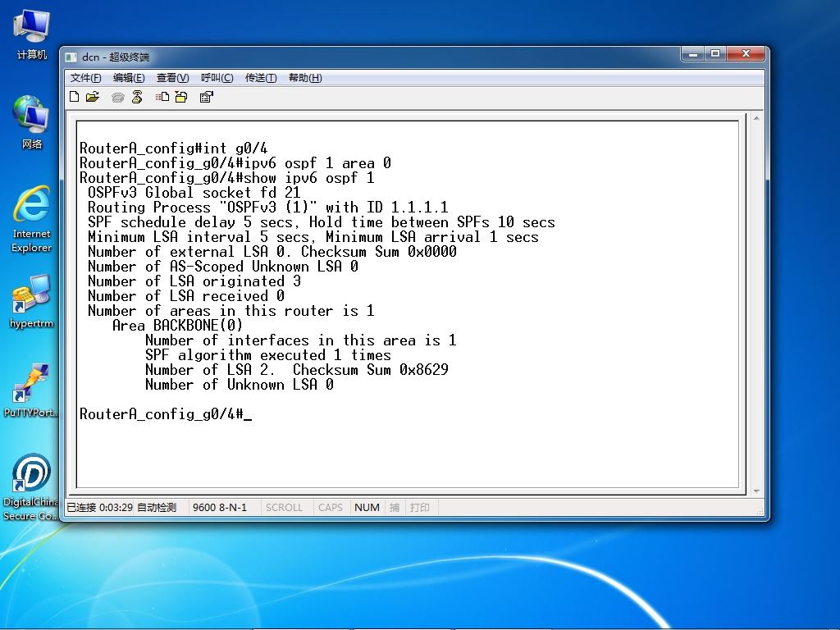Select the Internet Explorer desktop icon
Viewport: 840px width, 630px height.
(x=32, y=219)
